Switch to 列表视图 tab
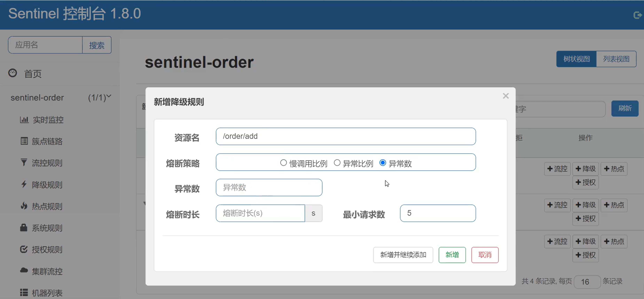The width and height of the screenshot is (644, 299). point(616,59)
